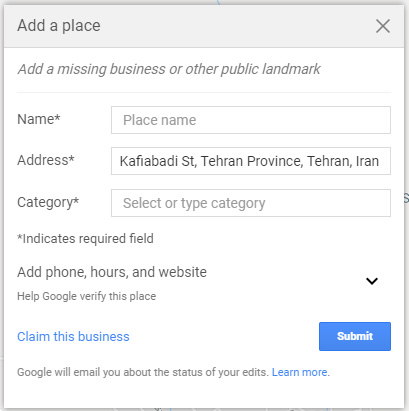Click the Indicates required field note
This screenshot has width=409, height=411.
pos(85,239)
